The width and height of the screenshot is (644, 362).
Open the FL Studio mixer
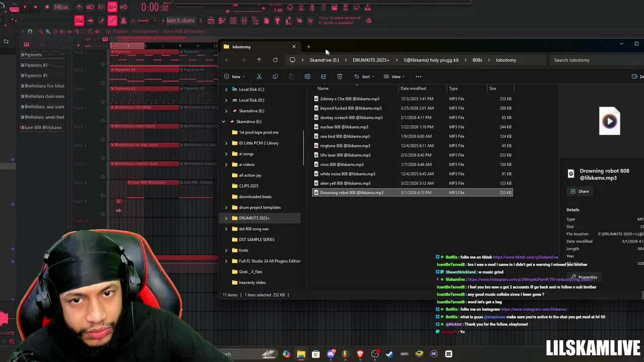(x=245, y=21)
